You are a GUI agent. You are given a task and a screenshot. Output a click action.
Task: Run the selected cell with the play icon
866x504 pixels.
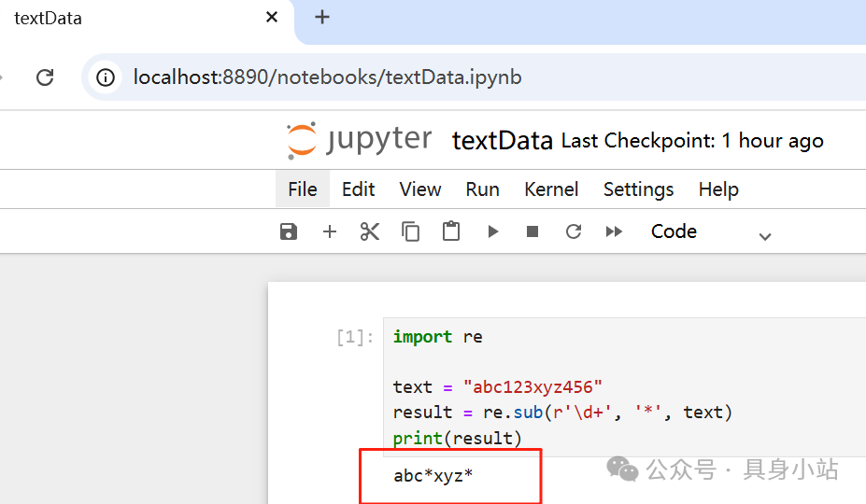coord(492,231)
